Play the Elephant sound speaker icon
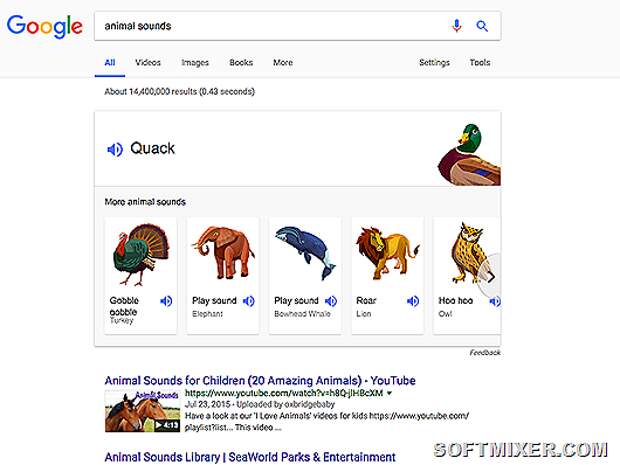620x465 pixels. pyautogui.click(x=249, y=301)
